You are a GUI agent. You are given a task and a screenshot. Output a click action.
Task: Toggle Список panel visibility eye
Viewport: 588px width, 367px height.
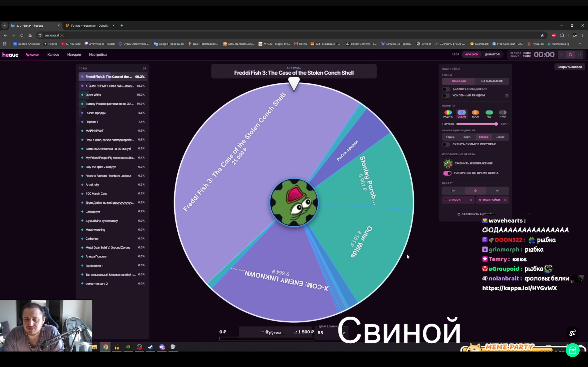click(x=471, y=200)
